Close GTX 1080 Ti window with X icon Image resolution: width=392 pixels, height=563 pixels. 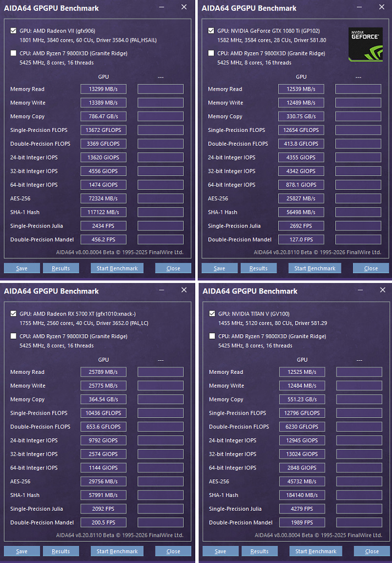point(382,7)
